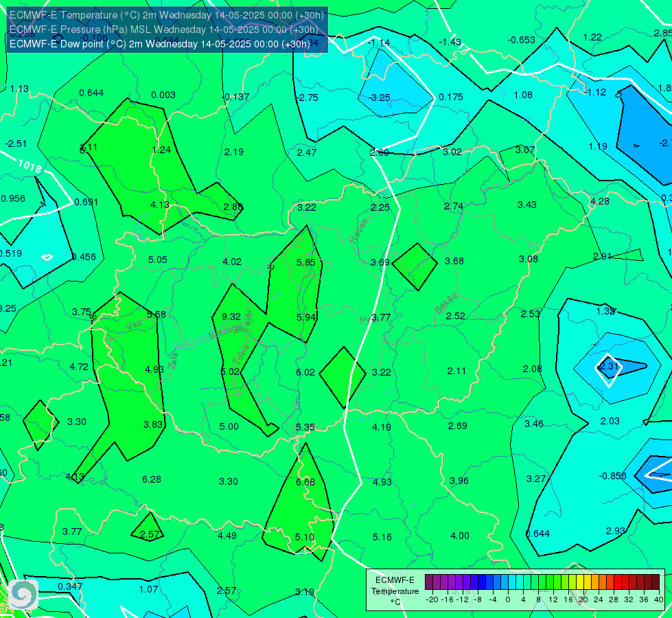The width and height of the screenshot is (672, 618).
Task: Click the 2.47 value on the map
Action: coord(307,152)
